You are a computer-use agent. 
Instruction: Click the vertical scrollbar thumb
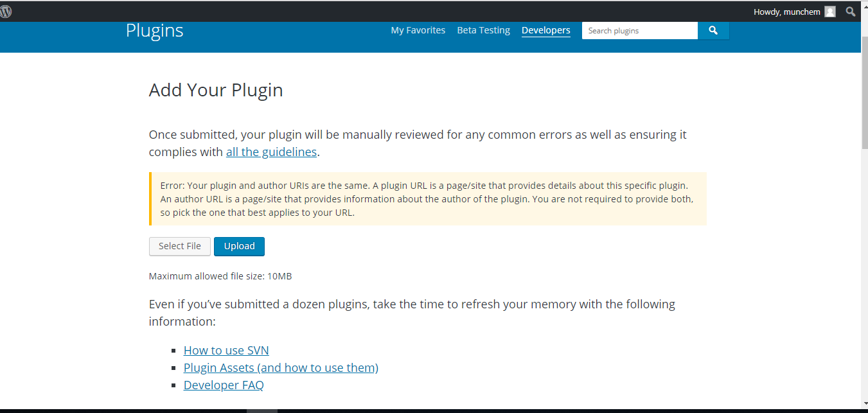point(864,90)
